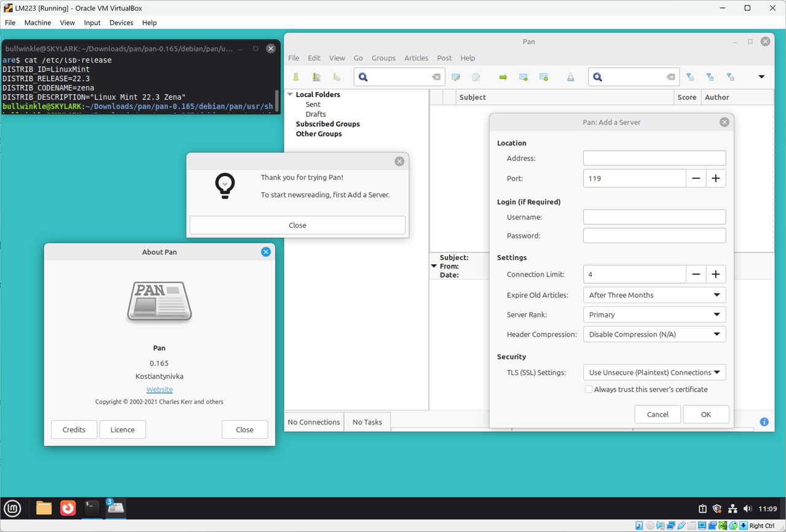
Task: Click Cancel in Add a Server dialog
Action: [x=658, y=414]
